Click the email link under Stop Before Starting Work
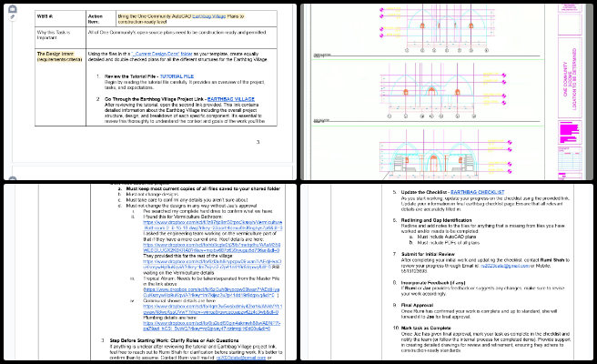Screen dimensions: 597x364 coord(240,358)
